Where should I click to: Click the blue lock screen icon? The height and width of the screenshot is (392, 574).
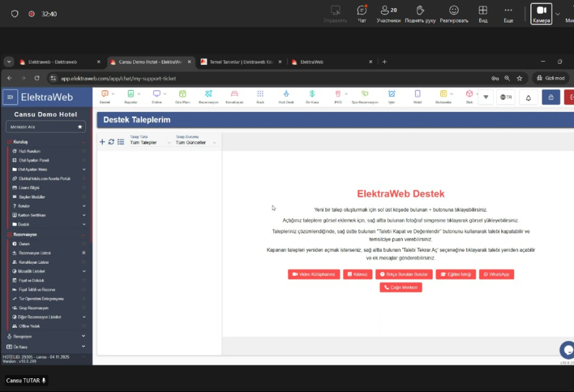pos(550,97)
